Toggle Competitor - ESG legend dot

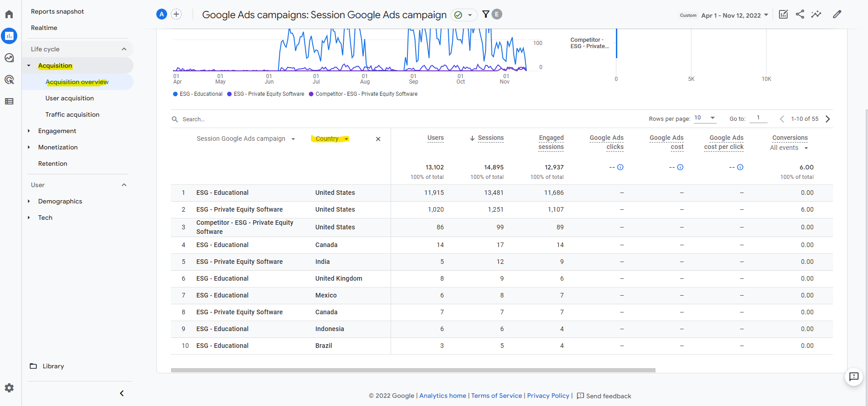pyautogui.click(x=311, y=94)
